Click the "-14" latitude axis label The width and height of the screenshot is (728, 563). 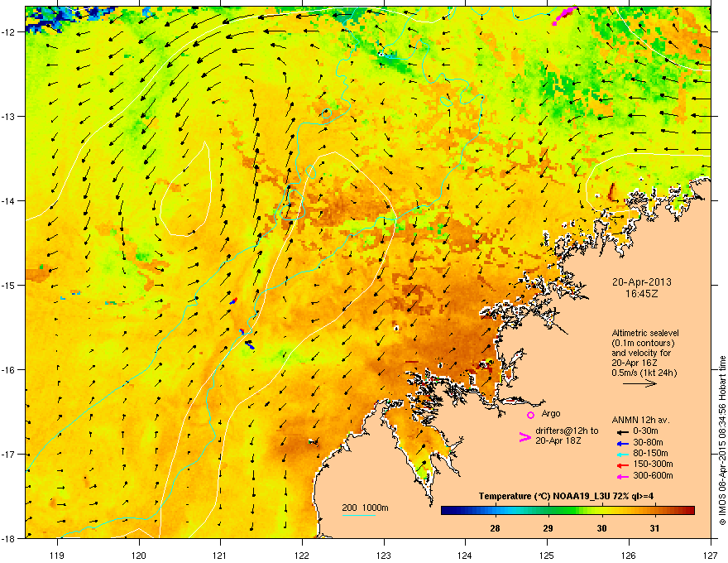point(8,200)
